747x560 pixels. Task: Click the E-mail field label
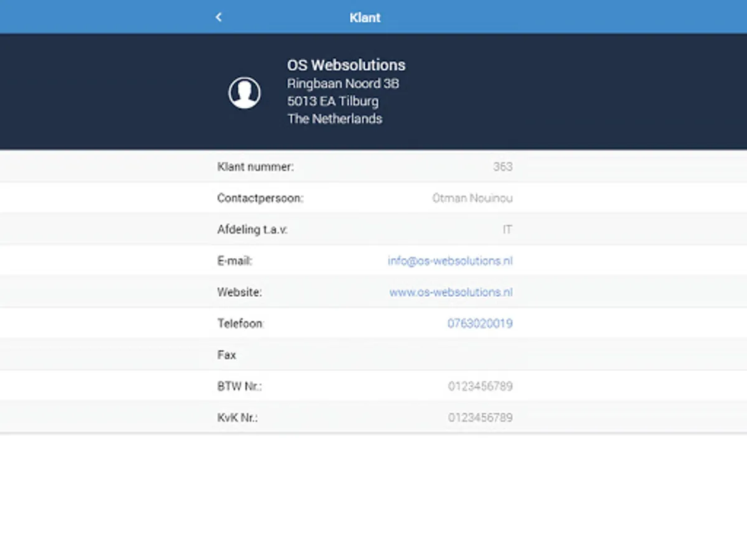pos(235,261)
